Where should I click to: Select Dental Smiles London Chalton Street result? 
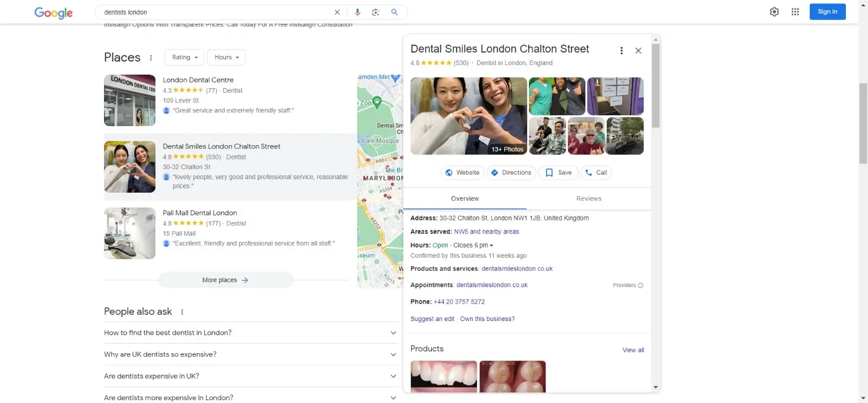point(222,146)
